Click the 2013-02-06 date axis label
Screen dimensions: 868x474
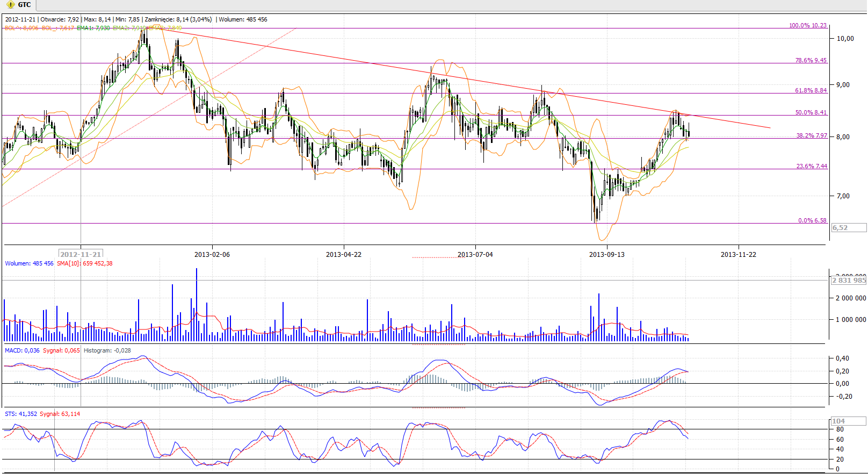click(212, 254)
